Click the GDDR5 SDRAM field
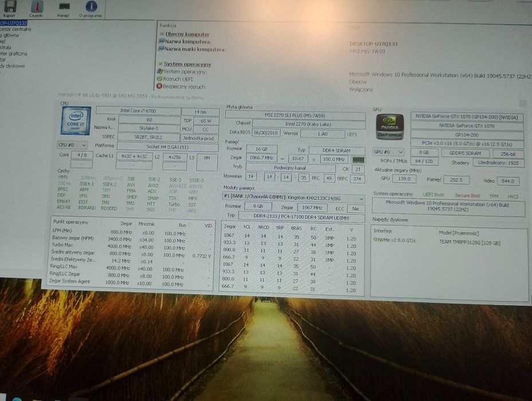The height and width of the screenshot is (401, 532). pos(464,153)
